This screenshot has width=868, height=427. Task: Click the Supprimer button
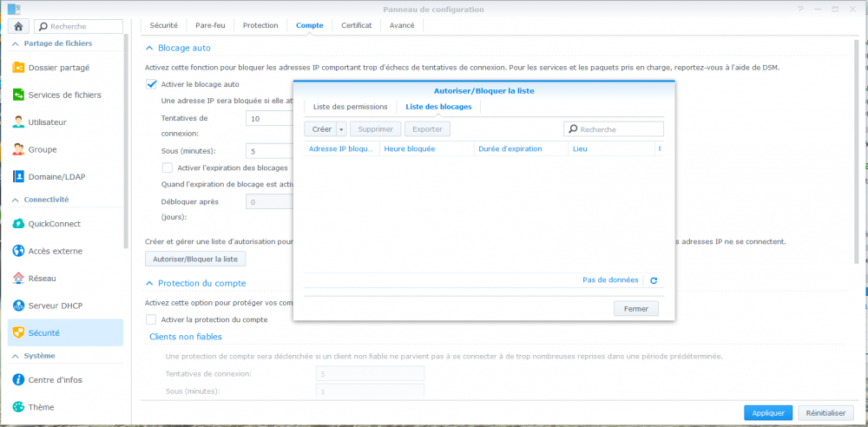pos(375,129)
